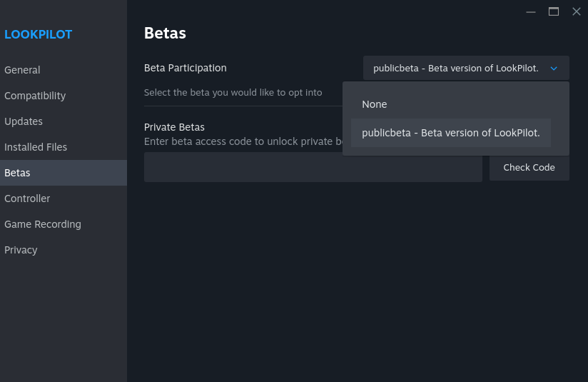
Task: Click the LOOKPILOT title in sidebar
Action: [39, 34]
